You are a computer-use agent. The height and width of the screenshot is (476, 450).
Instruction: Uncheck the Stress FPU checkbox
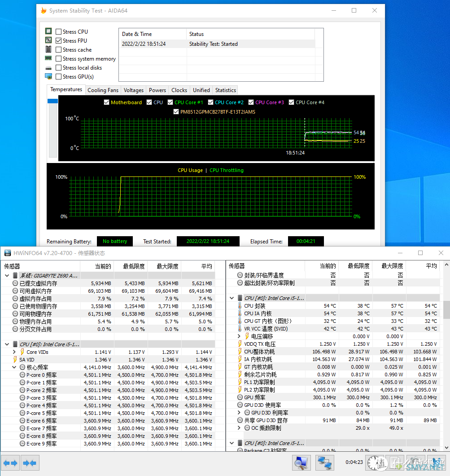(59, 41)
